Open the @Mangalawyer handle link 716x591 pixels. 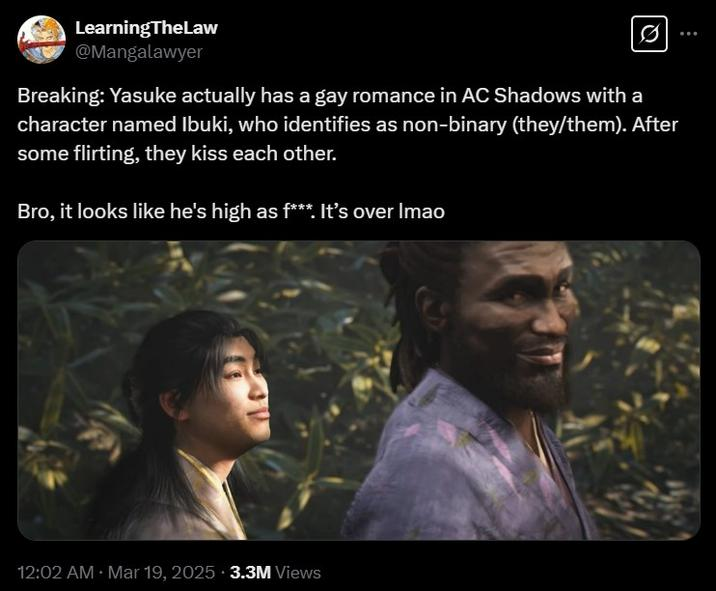coord(138,52)
